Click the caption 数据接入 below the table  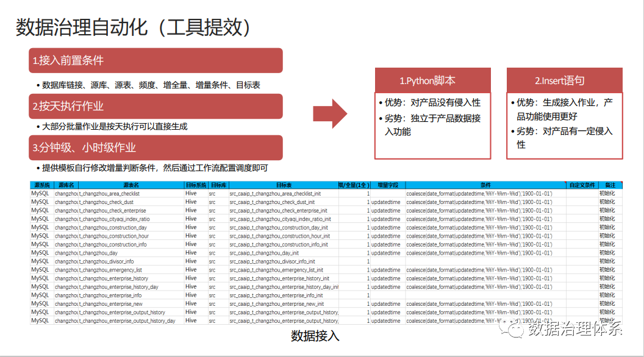tap(315, 336)
